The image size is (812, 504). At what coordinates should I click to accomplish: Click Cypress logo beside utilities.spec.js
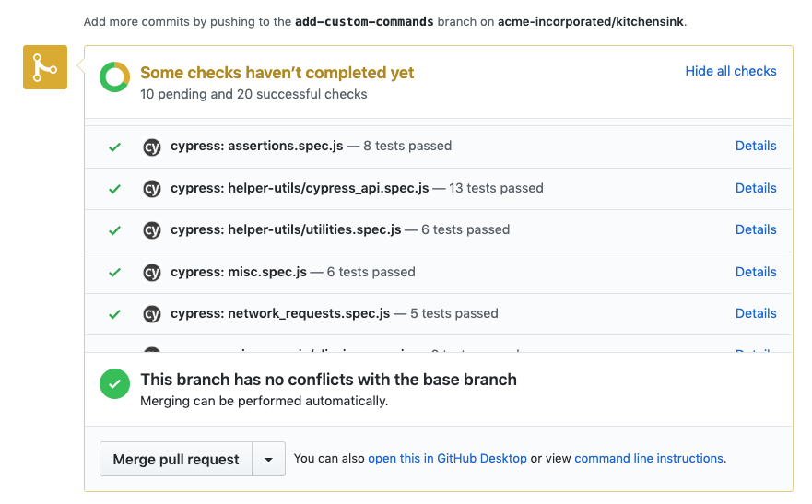(152, 230)
